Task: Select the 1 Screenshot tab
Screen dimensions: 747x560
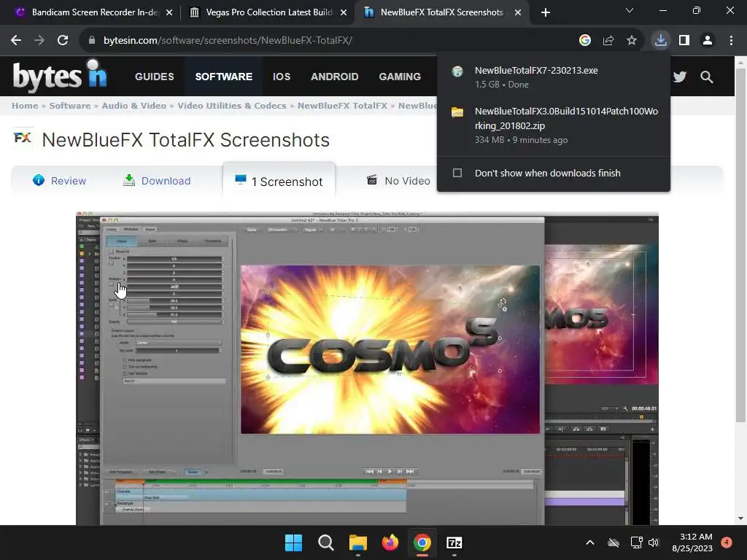Action: (x=279, y=182)
